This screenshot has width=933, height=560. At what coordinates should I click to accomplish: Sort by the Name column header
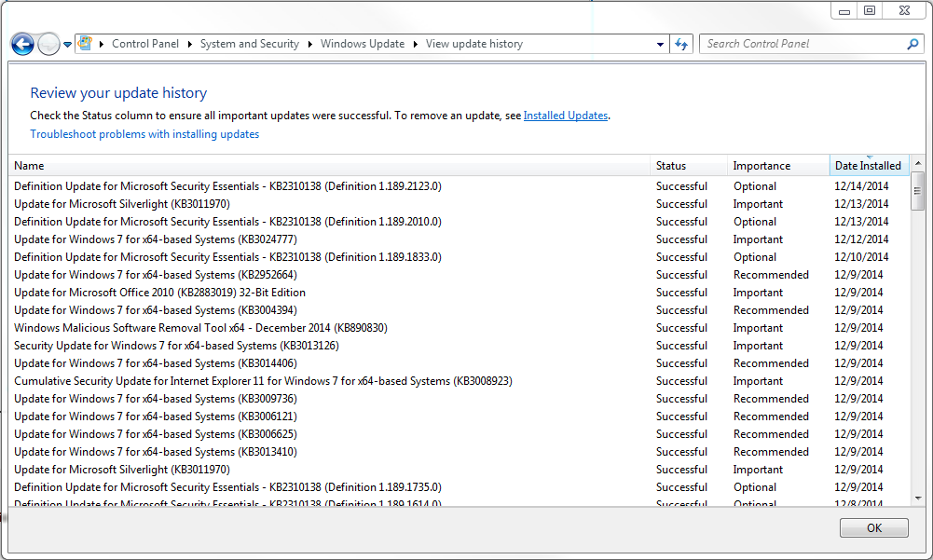(x=329, y=166)
